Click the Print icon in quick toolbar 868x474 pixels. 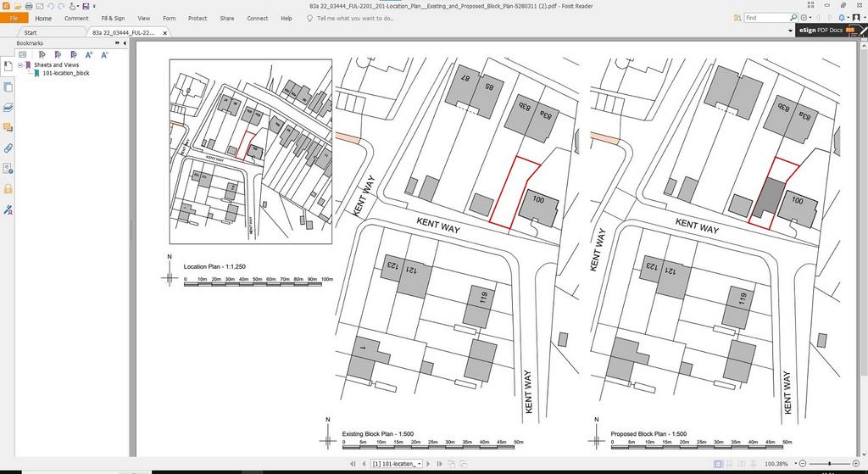[x=29, y=7]
